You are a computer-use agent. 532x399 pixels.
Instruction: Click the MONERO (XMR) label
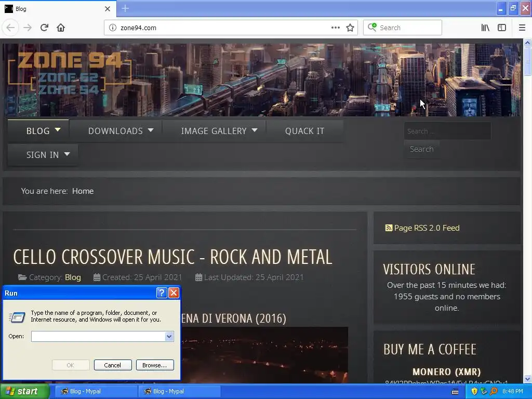coord(446,372)
